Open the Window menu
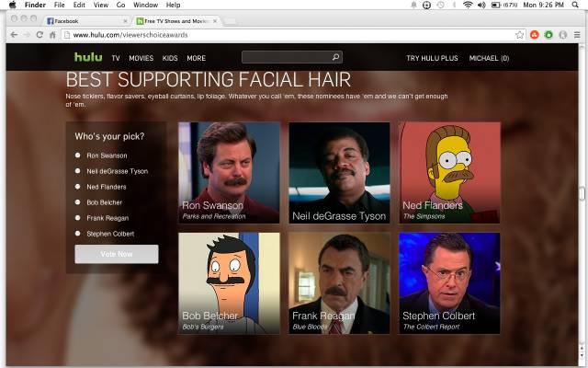The width and height of the screenshot is (588, 368). pos(145,5)
